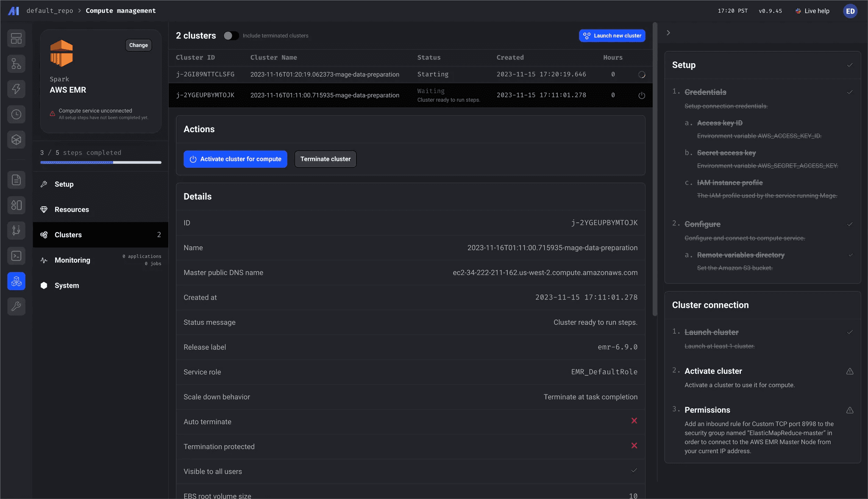The height and width of the screenshot is (499, 868).
Task: Click the loading spinner on j-2GI89NTTCLSFG row
Action: click(x=642, y=75)
